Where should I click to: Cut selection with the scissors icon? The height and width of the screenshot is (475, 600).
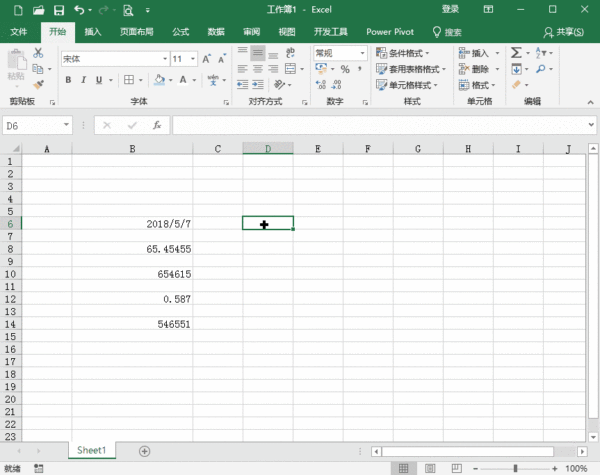tap(38, 53)
